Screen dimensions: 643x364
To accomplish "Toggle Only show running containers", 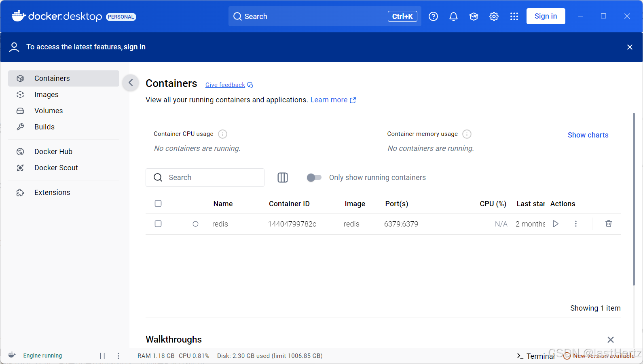I will click(314, 178).
